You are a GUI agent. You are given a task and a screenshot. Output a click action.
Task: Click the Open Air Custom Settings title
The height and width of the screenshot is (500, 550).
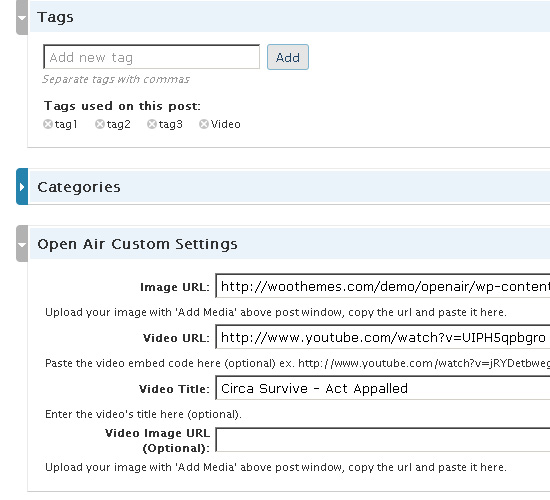pyautogui.click(x=138, y=244)
